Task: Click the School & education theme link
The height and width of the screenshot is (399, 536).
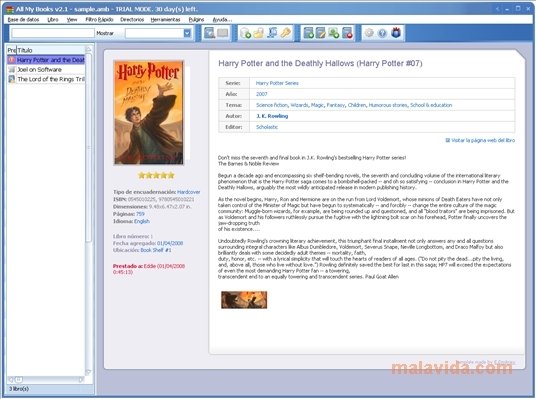Action: (x=431, y=105)
